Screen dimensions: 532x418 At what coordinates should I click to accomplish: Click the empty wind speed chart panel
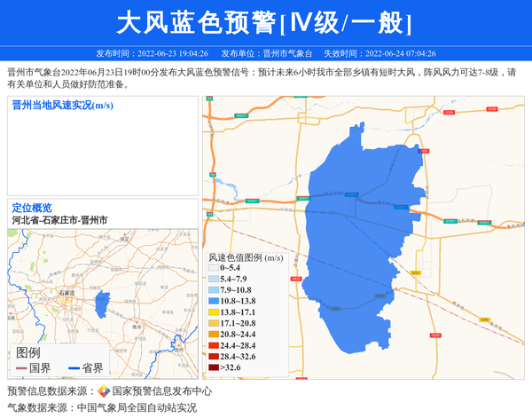103,146
